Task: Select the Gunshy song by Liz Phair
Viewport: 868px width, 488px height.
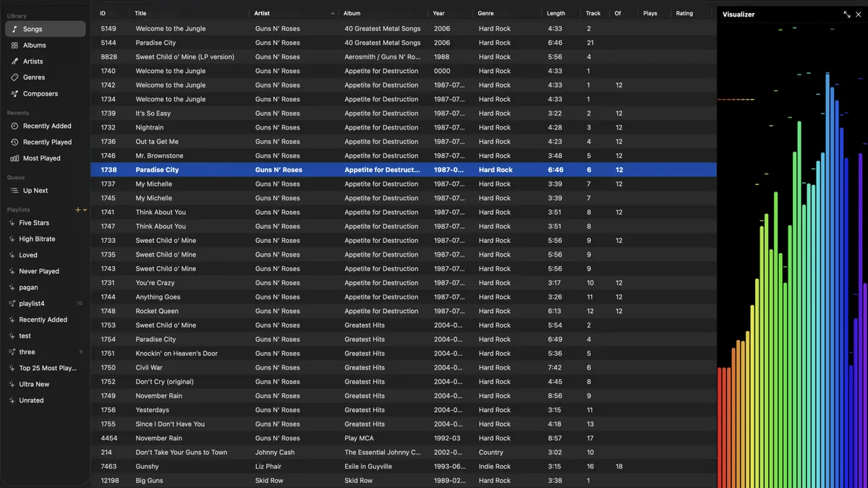Action: tap(404, 466)
